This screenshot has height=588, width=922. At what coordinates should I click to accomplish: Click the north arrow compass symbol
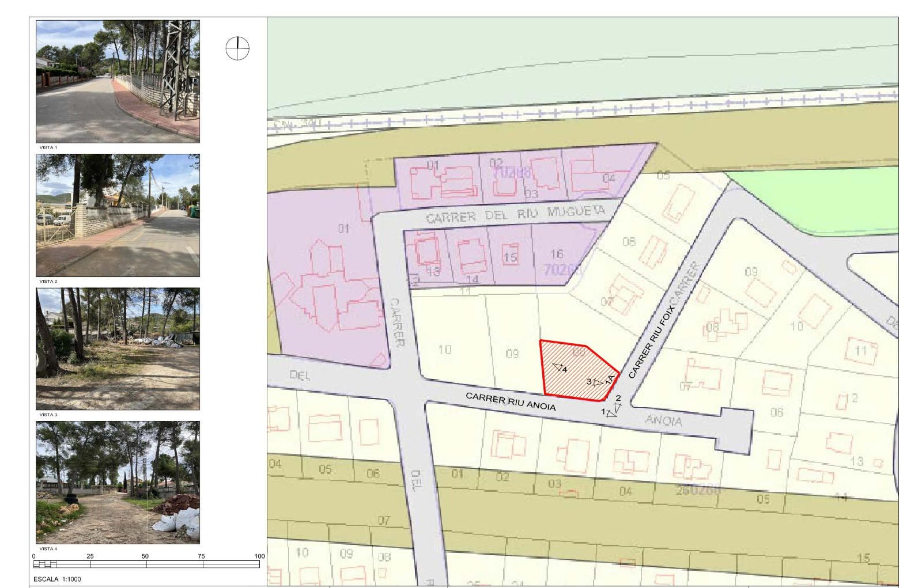pos(237,48)
